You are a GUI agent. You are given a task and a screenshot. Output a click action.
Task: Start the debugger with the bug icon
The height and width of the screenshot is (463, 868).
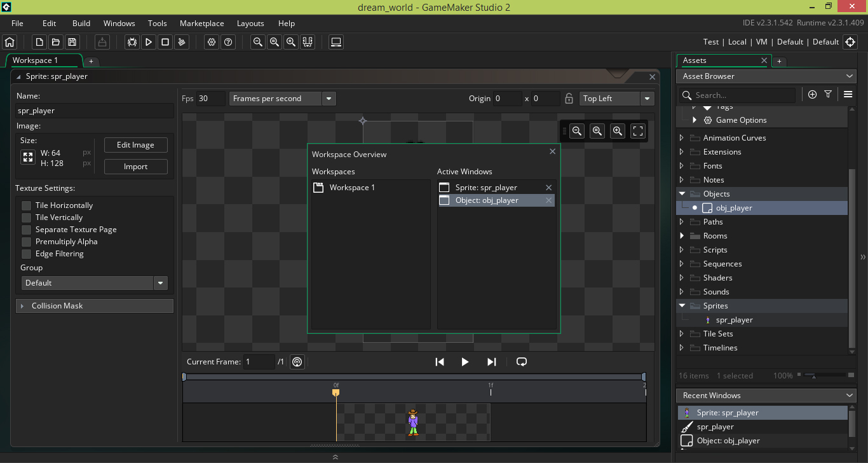(x=132, y=42)
